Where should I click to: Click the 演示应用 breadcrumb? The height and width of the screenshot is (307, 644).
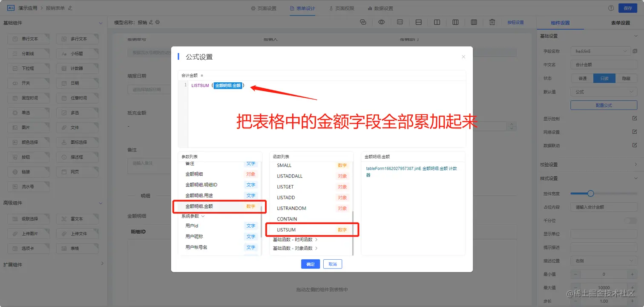coord(28,8)
